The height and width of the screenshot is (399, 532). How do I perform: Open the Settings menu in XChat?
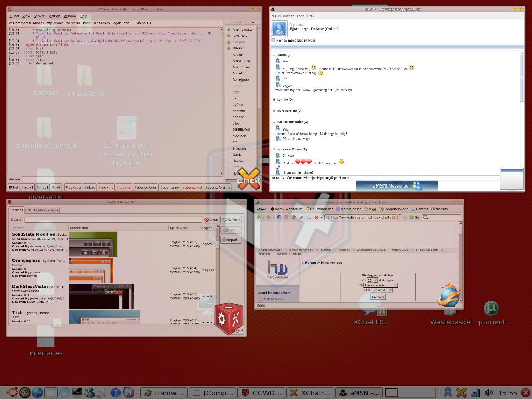[54, 16]
